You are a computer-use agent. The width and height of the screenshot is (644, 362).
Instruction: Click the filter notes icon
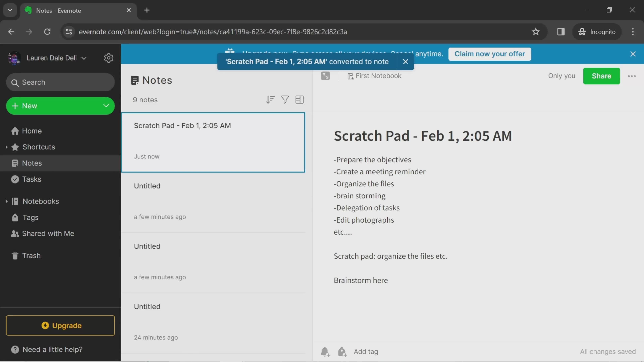pyautogui.click(x=285, y=99)
